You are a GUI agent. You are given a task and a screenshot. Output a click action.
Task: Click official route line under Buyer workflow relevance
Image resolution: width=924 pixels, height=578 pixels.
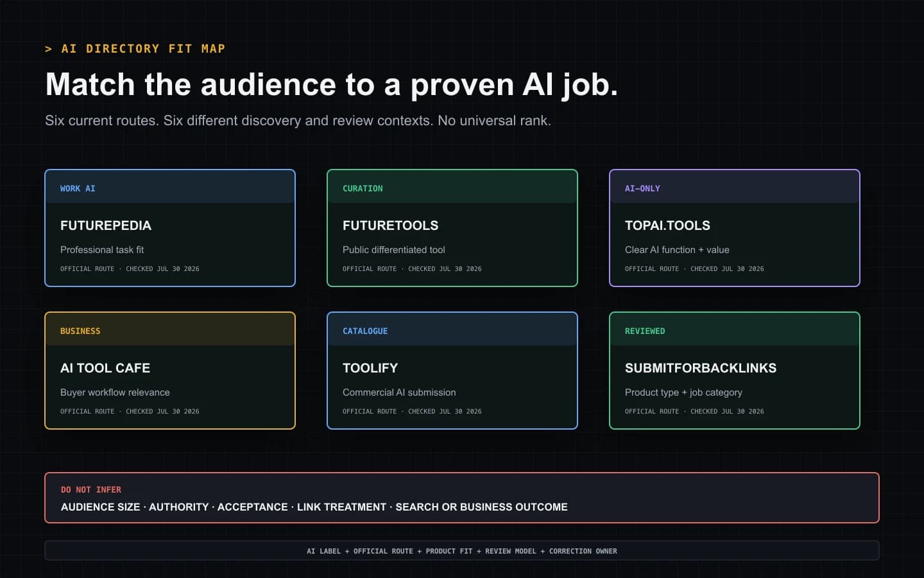(x=130, y=411)
